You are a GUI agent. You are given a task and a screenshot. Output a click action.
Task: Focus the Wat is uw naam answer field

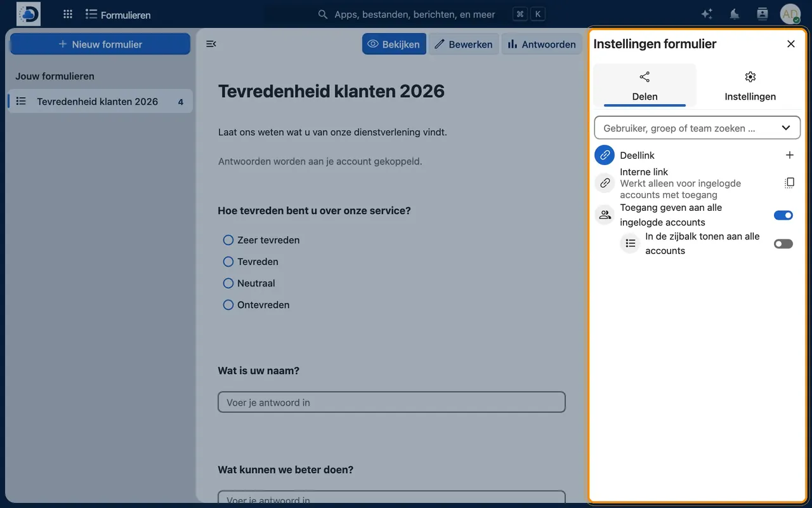[391, 403]
